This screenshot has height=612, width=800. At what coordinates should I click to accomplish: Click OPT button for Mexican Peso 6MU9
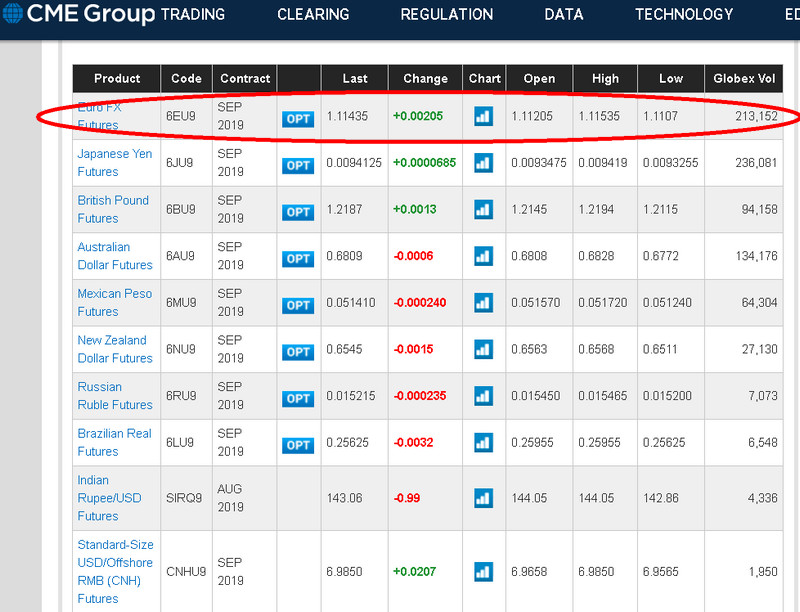298,305
